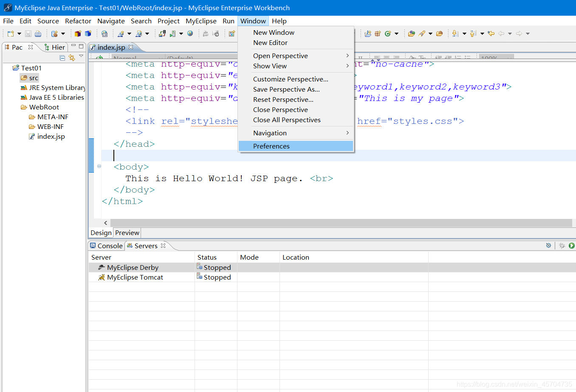The width and height of the screenshot is (576, 392).
Task: Choose Customize Perspective... entry
Action: (x=296, y=79)
